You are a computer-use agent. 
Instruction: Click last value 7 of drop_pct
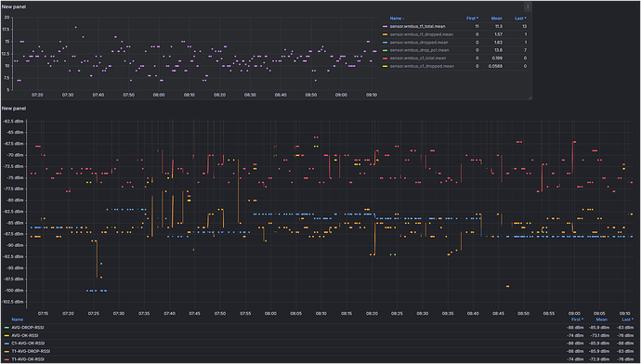[x=526, y=50]
